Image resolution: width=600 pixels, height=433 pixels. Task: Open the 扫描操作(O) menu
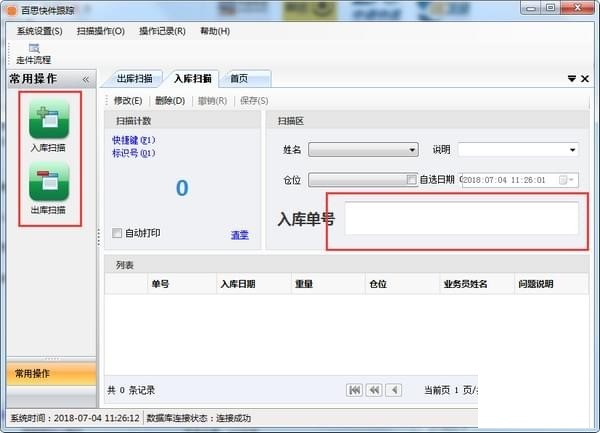[101, 31]
